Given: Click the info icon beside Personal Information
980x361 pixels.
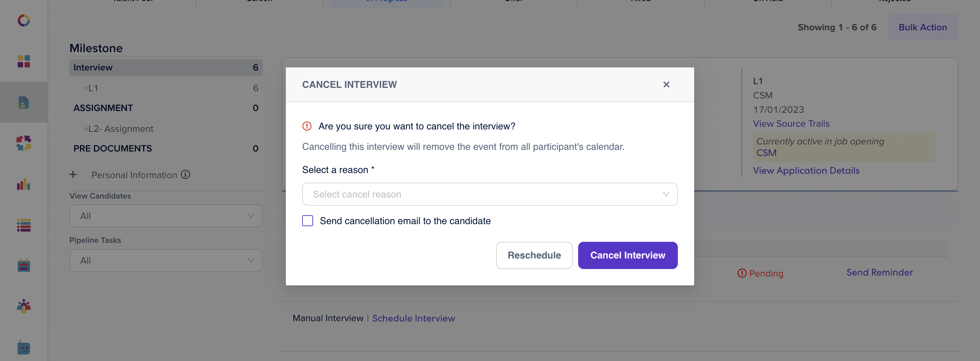Looking at the screenshot, I should 185,175.
